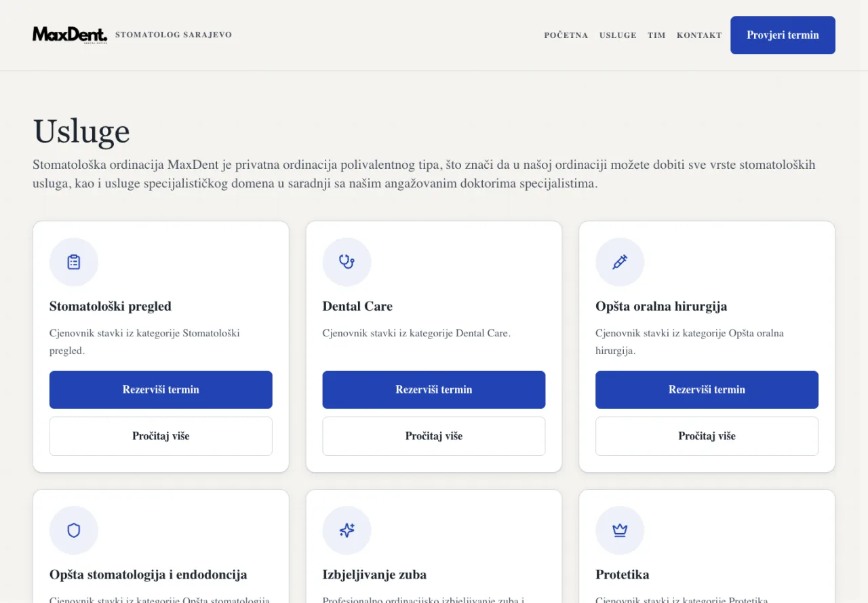This screenshot has width=868, height=603.
Task: Click the sparkle icon for Izbjeljivanje zuba
Action: [x=347, y=530]
